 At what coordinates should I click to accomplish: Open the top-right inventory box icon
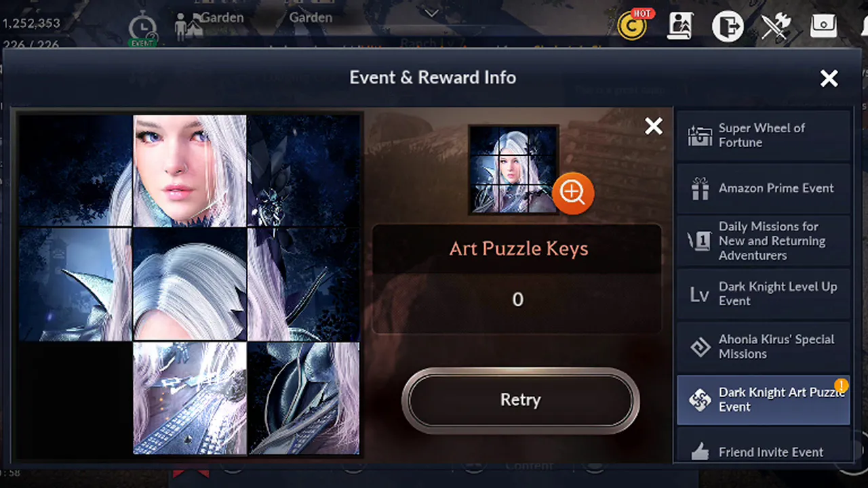823,26
